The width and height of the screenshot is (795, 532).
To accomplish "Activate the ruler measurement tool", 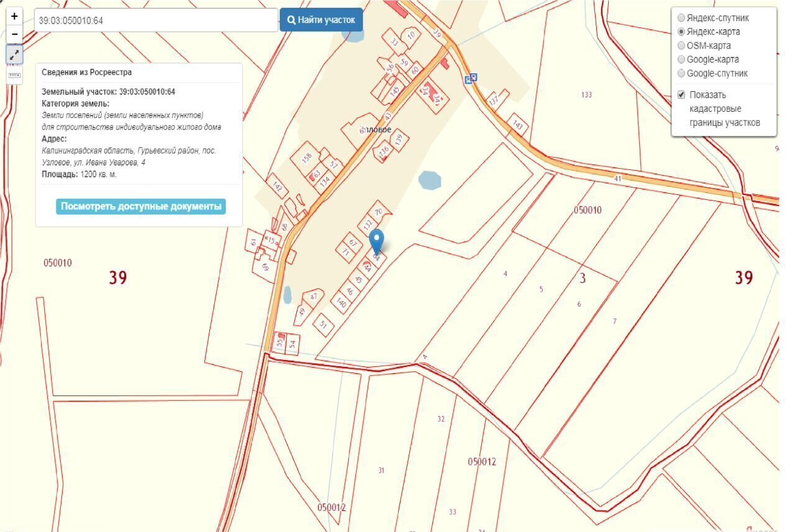I will (14, 75).
